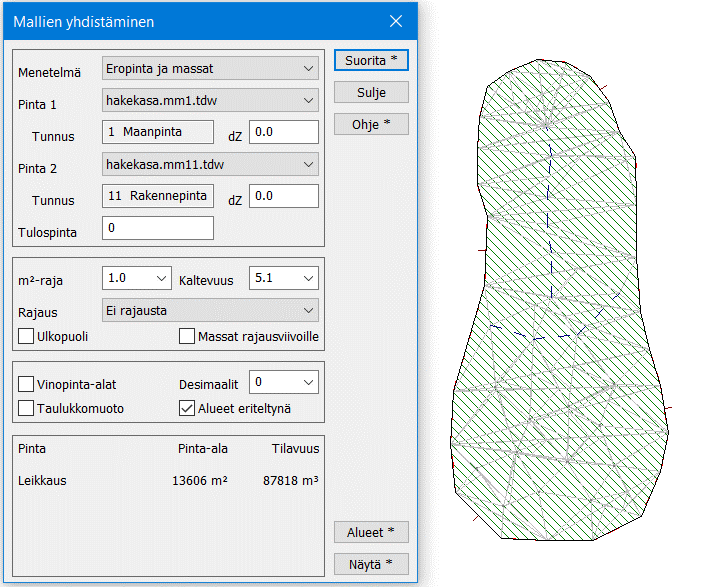Expand the Pinta 1 file dropdown
The image size is (701, 587).
click(x=210, y=100)
